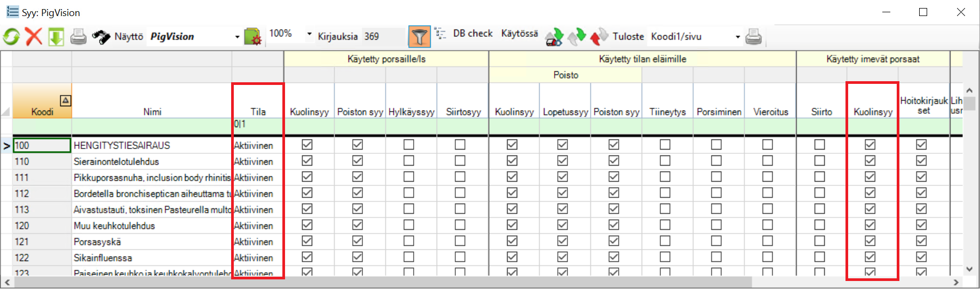The height and width of the screenshot is (289, 980).
Task: Toggle Porsiminen checkbox in row 120
Action: point(716,225)
